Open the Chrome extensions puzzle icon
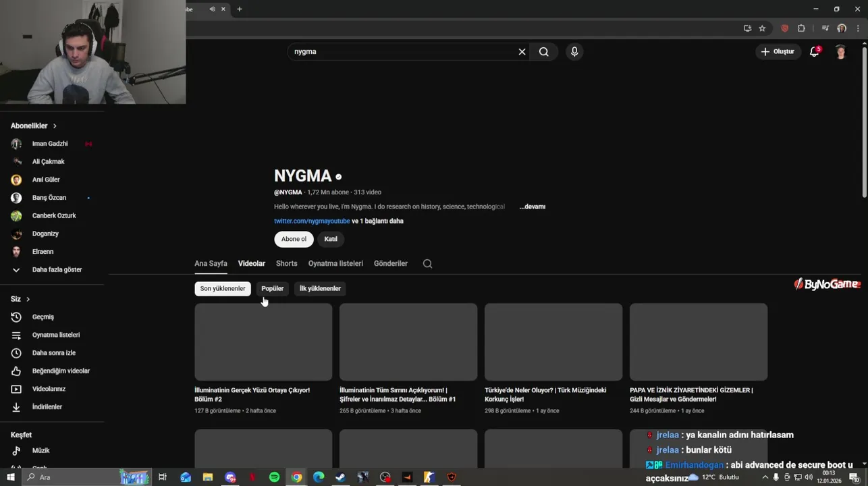 click(x=801, y=28)
